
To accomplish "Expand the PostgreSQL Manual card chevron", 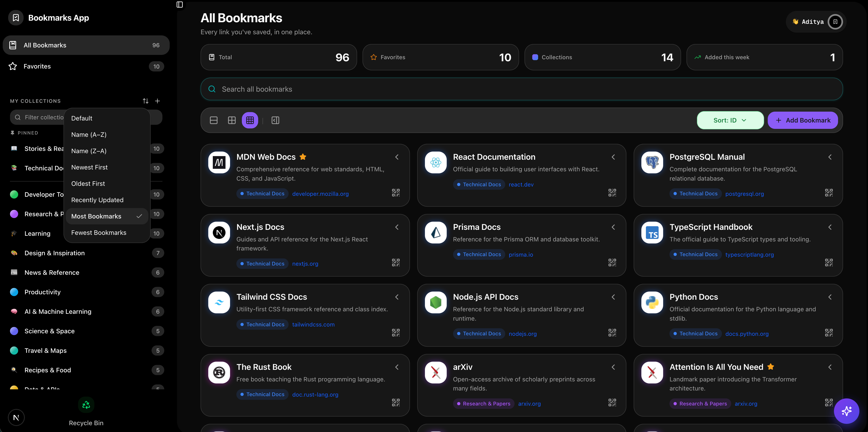I will coord(830,157).
